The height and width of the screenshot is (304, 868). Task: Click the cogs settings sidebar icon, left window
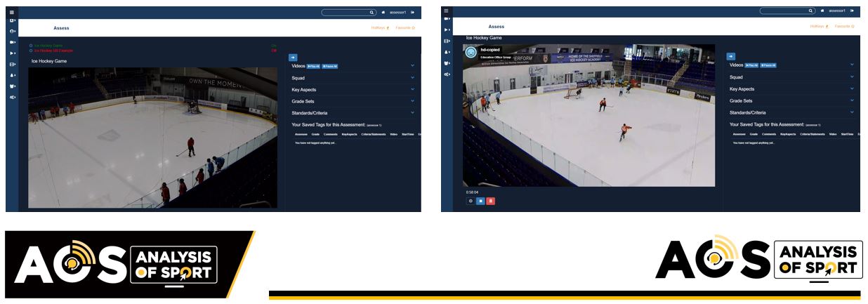pos(12,97)
